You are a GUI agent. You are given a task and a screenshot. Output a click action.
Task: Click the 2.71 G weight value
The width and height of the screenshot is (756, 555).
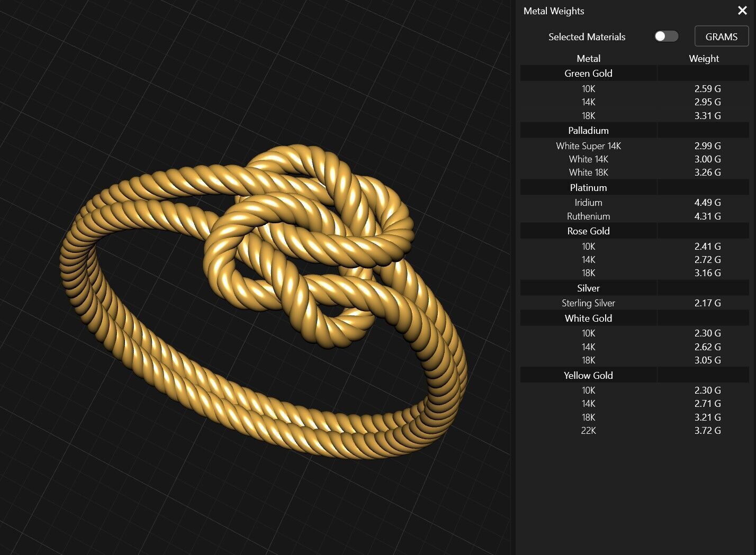pos(707,404)
